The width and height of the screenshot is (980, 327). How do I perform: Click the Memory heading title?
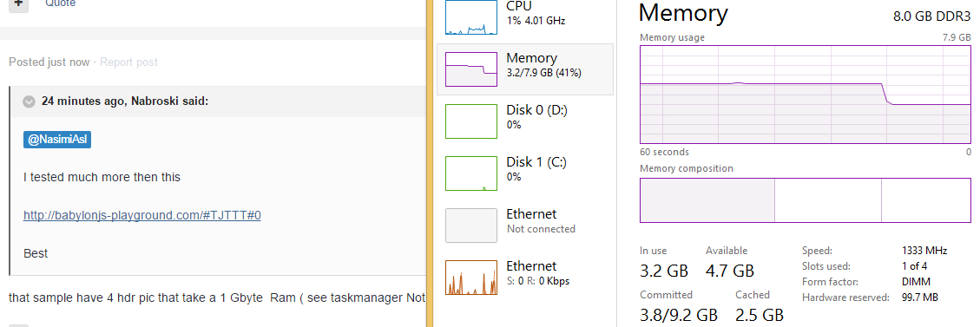coord(683,13)
